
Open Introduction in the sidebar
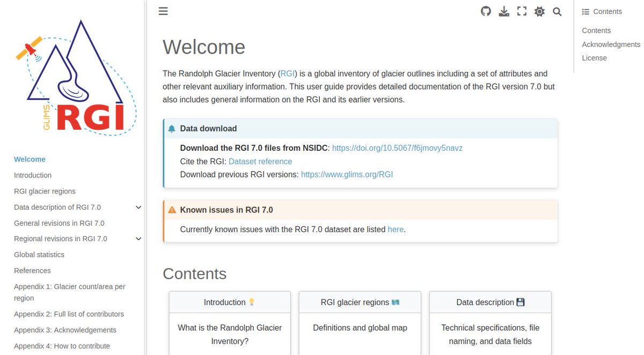tap(33, 175)
